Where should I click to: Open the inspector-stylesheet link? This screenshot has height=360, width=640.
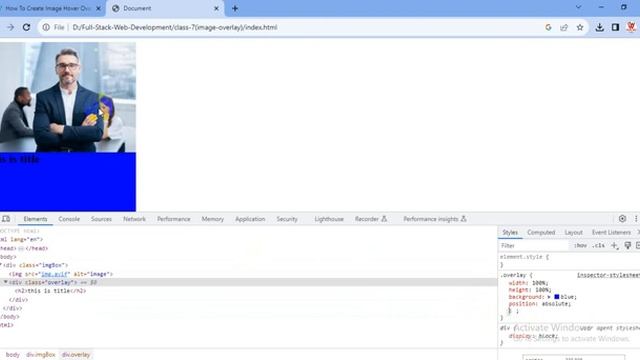point(608,275)
